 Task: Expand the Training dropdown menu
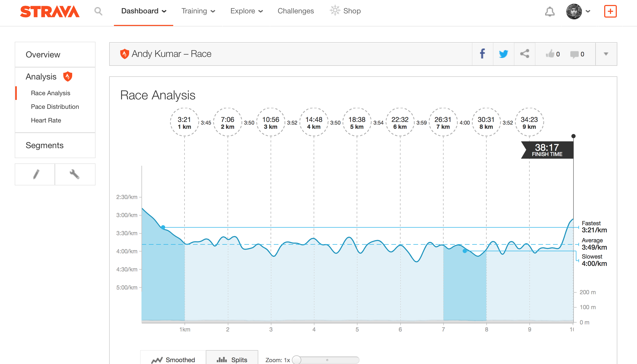tap(198, 11)
